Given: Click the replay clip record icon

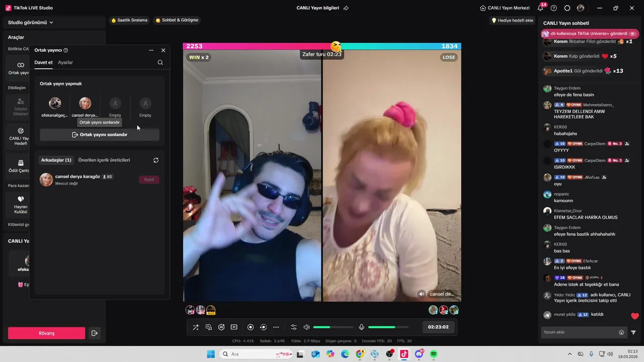Looking at the screenshot, I should [263, 327].
